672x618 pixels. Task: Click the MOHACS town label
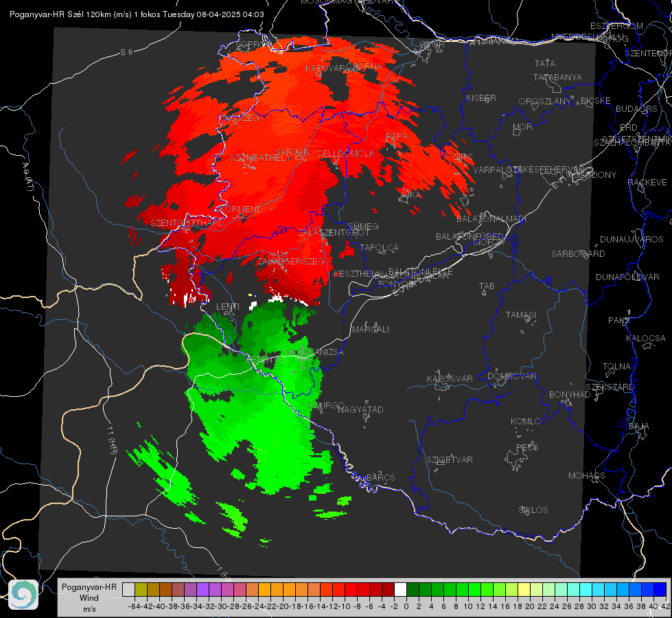pos(587,476)
